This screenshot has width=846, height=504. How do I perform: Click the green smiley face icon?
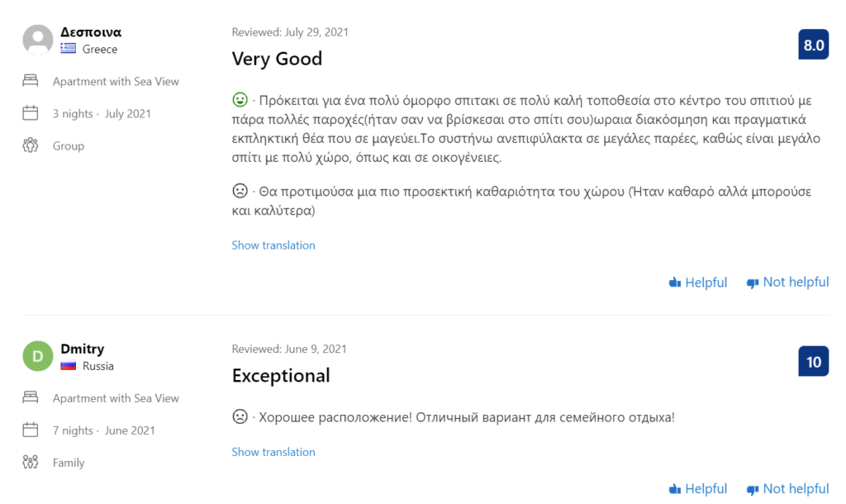[240, 101]
